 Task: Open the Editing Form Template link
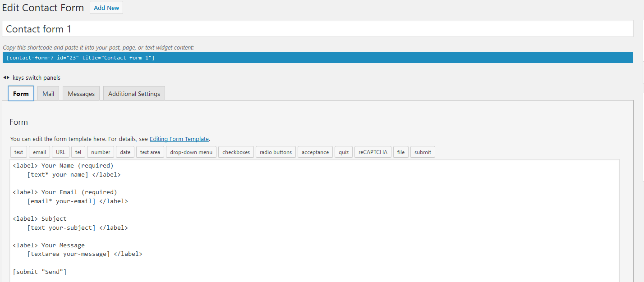click(x=179, y=139)
